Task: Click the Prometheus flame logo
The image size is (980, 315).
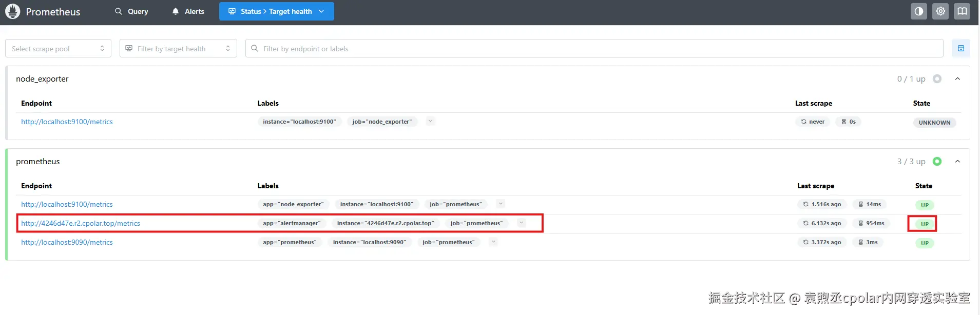Action: click(12, 11)
